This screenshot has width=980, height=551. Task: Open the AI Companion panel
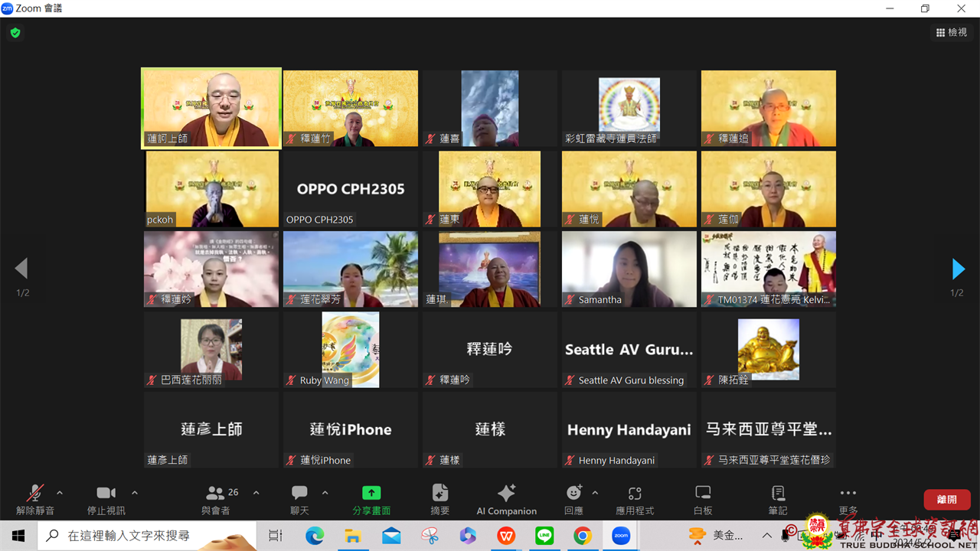coord(506,499)
